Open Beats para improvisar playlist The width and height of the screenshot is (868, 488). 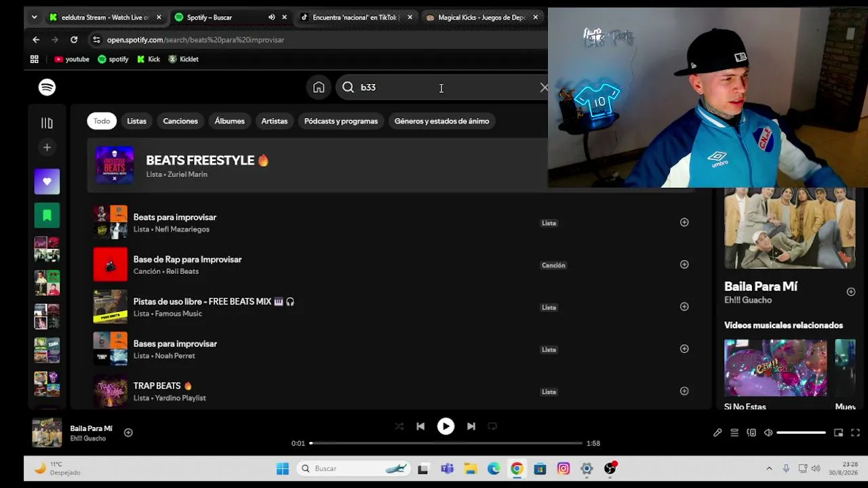point(175,218)
